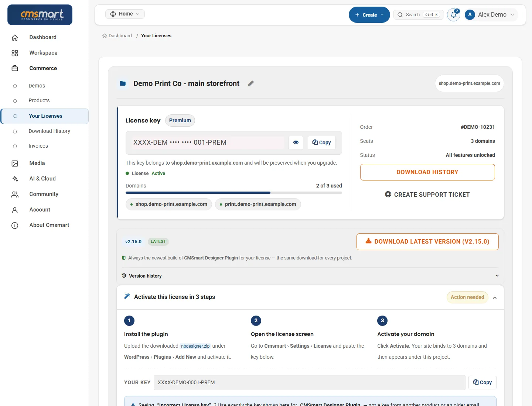This screenshot has height=406, width=532.
Task: Click the project folder icon
Action: (123, 83)
